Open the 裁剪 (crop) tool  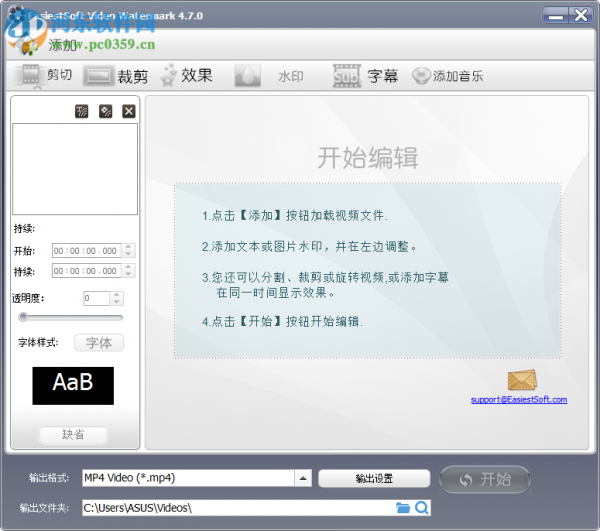[x=116, y=76]
